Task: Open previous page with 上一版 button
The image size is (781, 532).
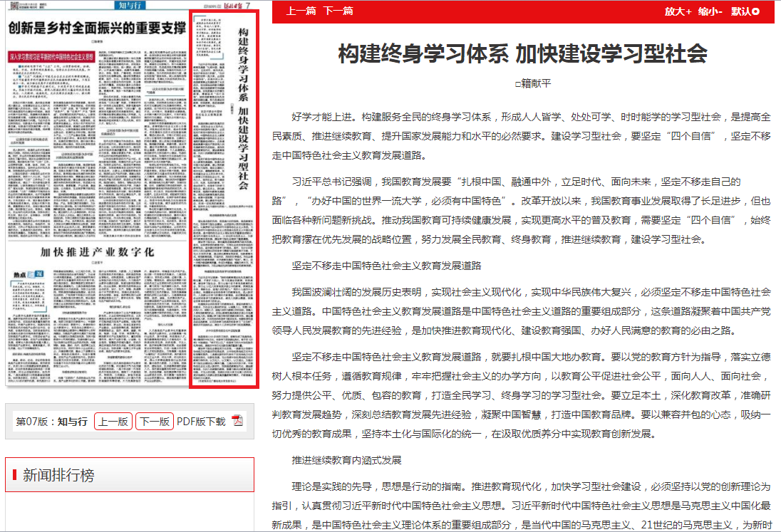Action: 113,422
